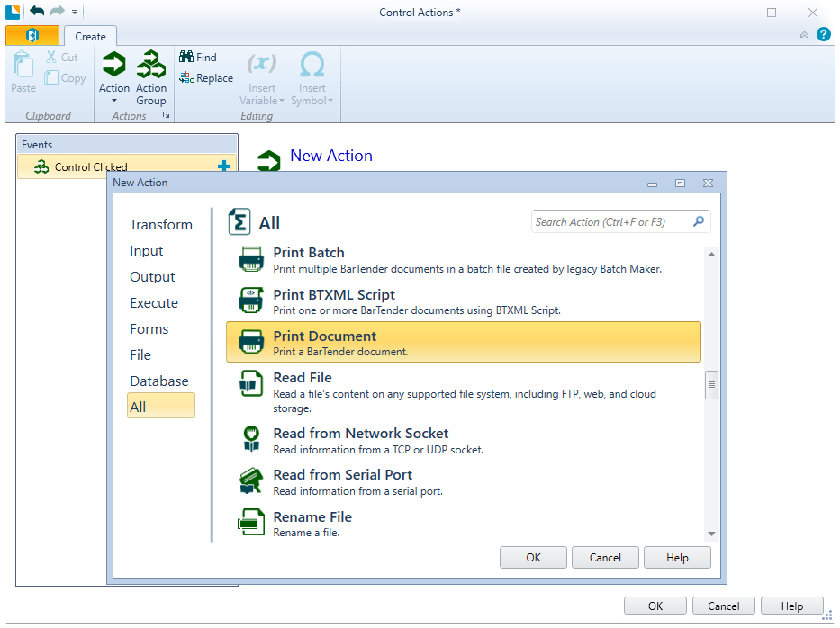Open the orange File application tab
The height and width of the screenshot is (628, 840).
click(32, 35)
